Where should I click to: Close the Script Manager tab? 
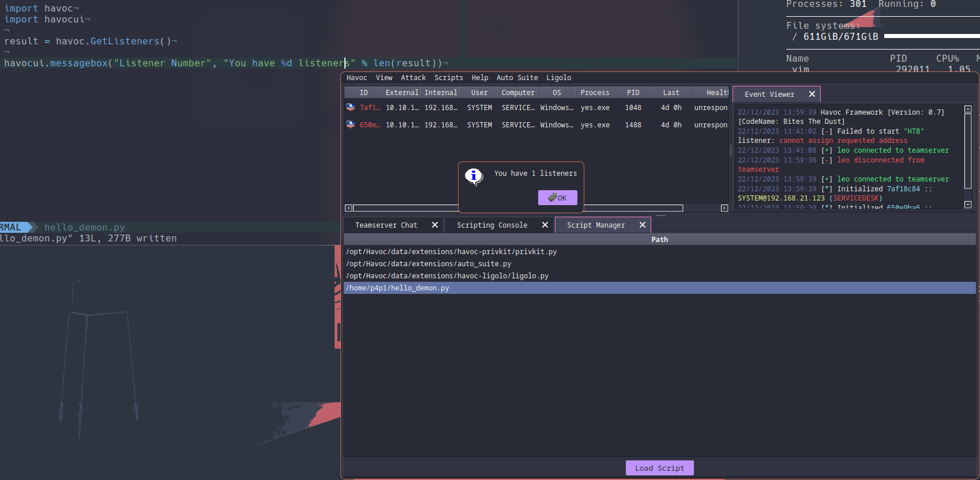click(643, 225)
